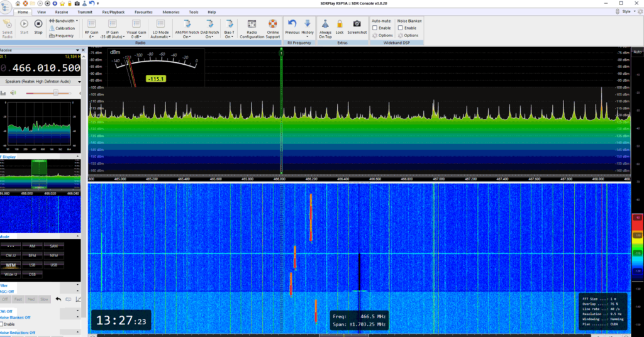The height and width of the screenshot is (337, 644).
Task: Click AGC Fast button
Action: click(18, 299)
